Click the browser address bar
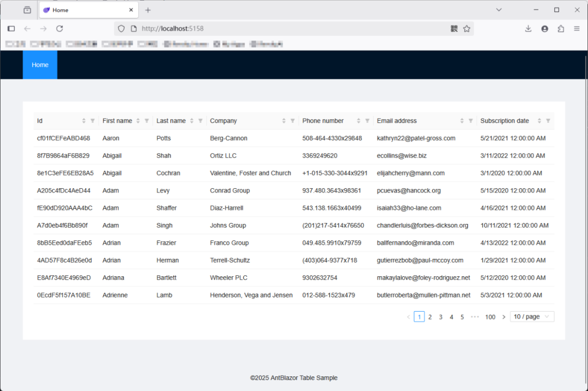This screenshot has height=391, width=588. (x=272, y=28)
